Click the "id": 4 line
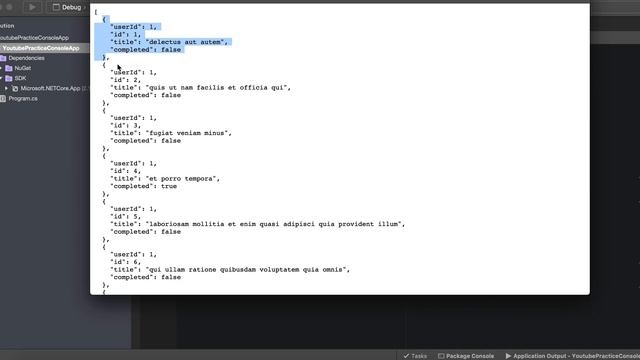The image size is (640, 360). [x=125, y=171]
